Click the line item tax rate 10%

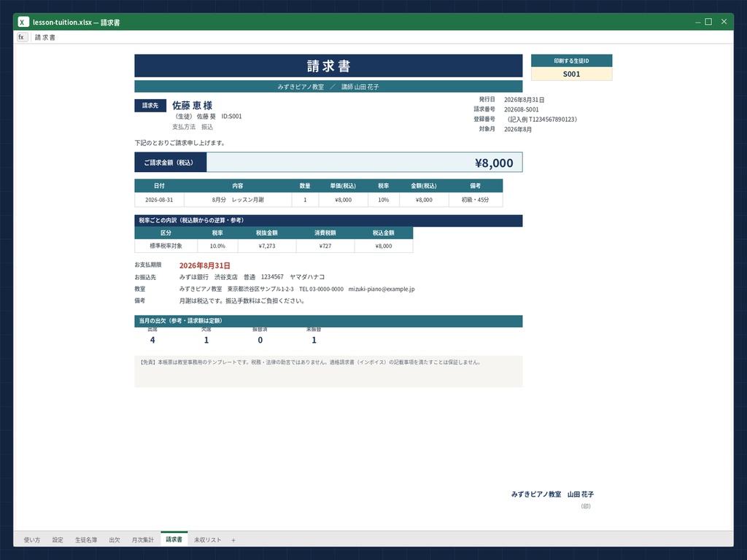pos(384,200)
